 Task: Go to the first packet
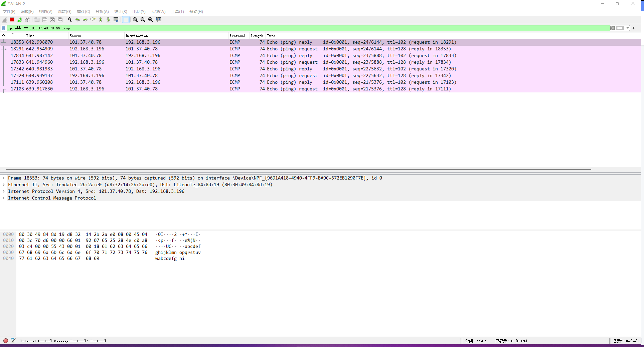pyautogui.click(x=101, y=20)
